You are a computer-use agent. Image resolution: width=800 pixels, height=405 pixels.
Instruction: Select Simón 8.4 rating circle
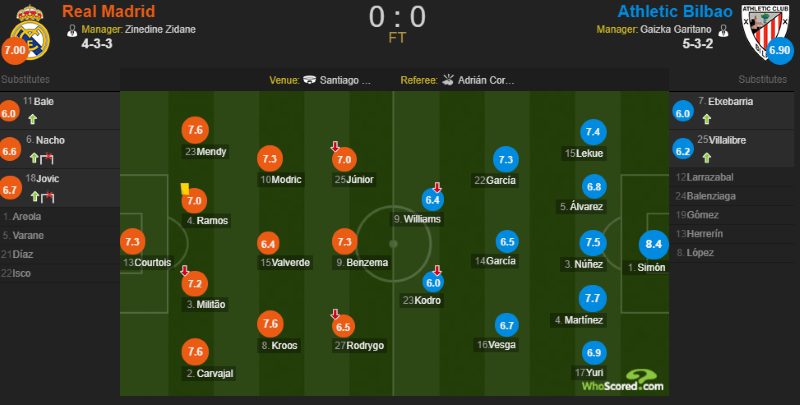click(x=654, y=244)
